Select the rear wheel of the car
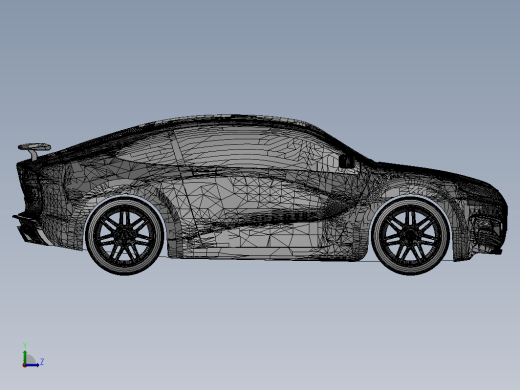Screen dimensions: 520x390 [124, 235]
